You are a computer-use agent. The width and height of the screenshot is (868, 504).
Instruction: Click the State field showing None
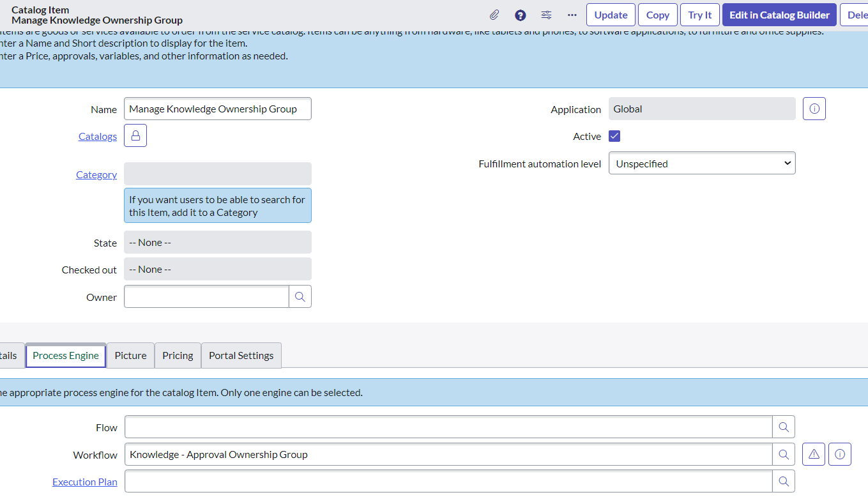[218, 242]
